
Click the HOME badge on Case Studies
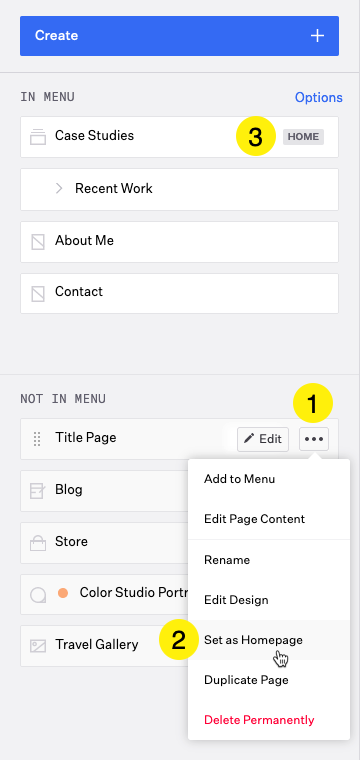click(303, 137)
